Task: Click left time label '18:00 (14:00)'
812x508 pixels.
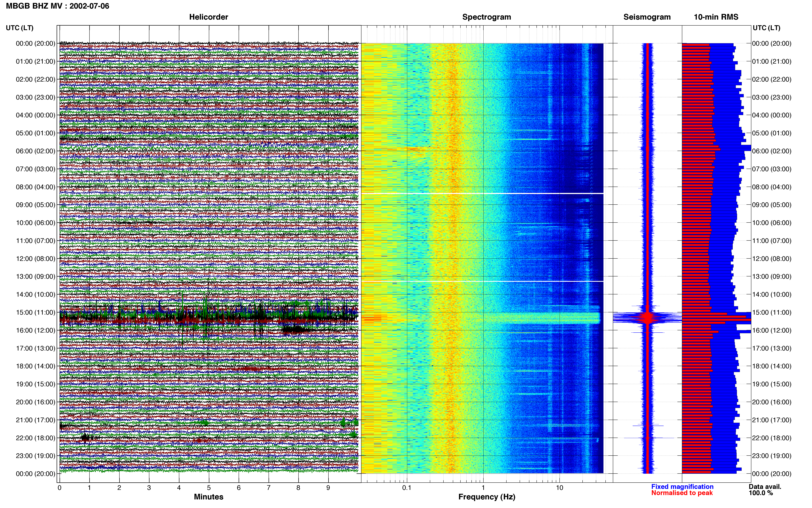Action: coord(36,366)
